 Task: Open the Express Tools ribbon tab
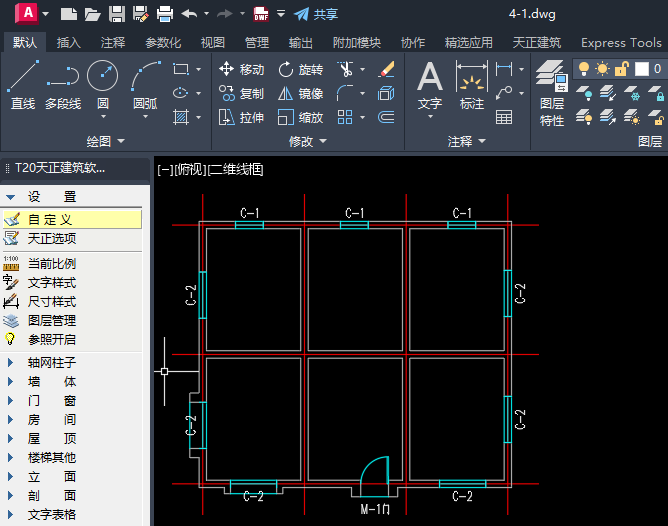tap(620, 43)
